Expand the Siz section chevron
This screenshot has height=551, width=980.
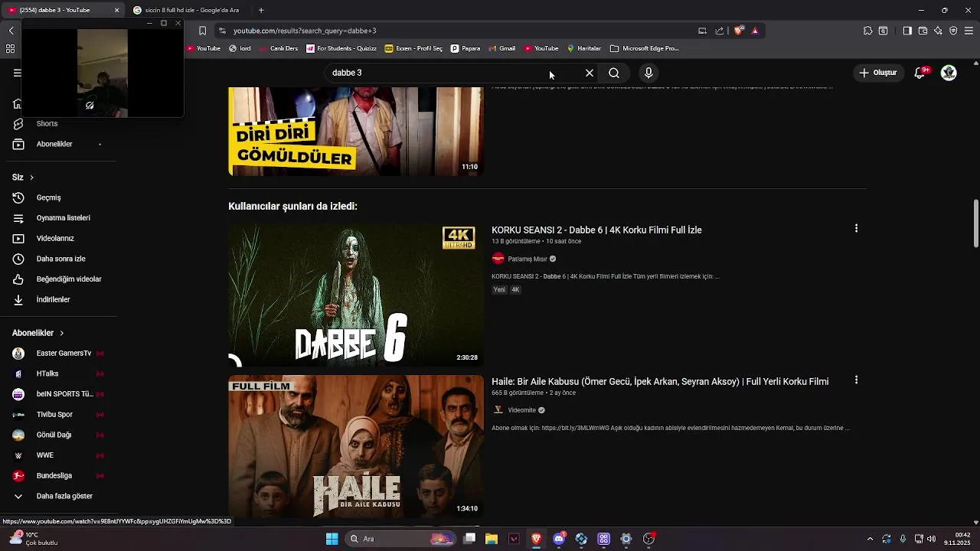pos(31,178)
